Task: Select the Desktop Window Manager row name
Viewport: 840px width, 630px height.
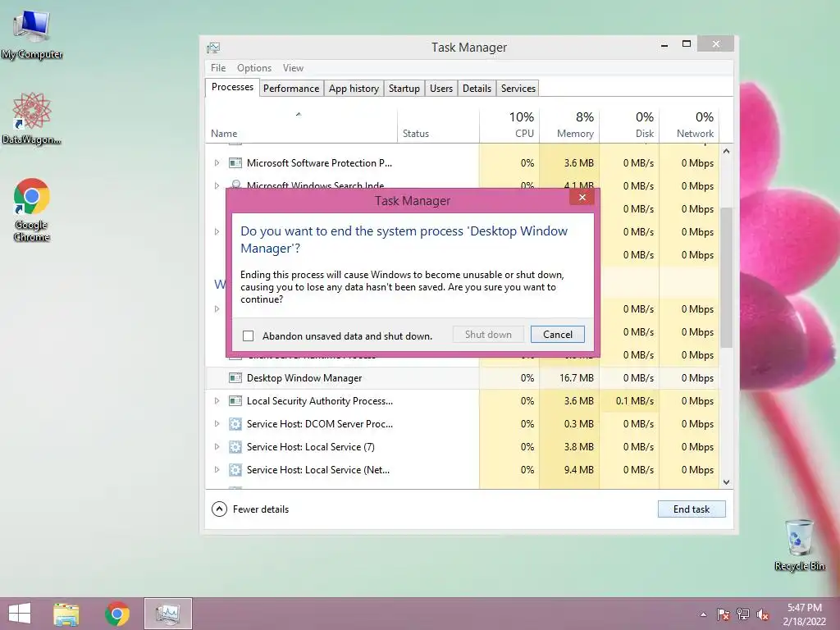Action: point(304,378)
